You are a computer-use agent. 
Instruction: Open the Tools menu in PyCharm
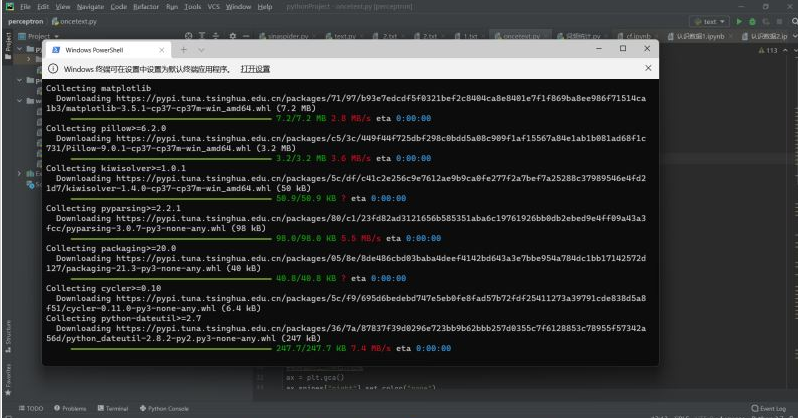pyautogui.click(x=192, y=7)
